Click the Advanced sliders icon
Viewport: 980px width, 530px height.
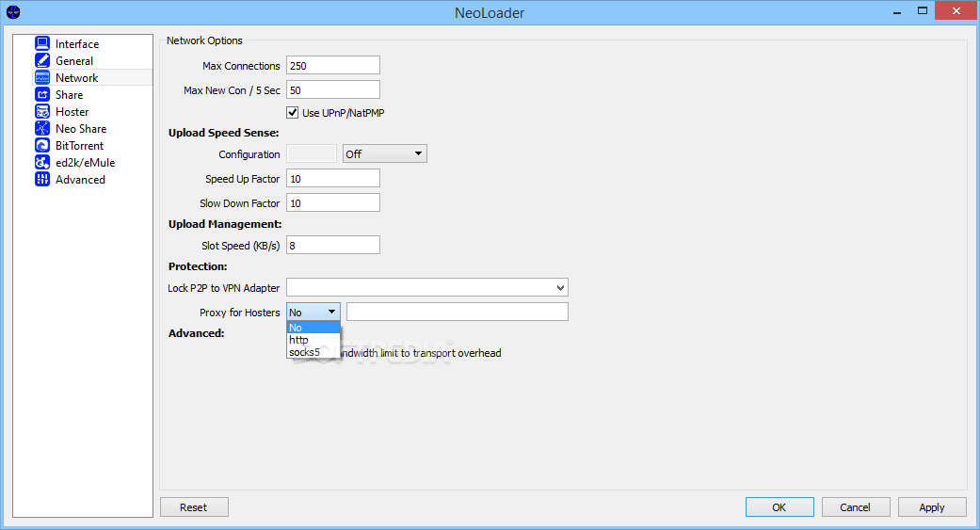click(42, 179)
